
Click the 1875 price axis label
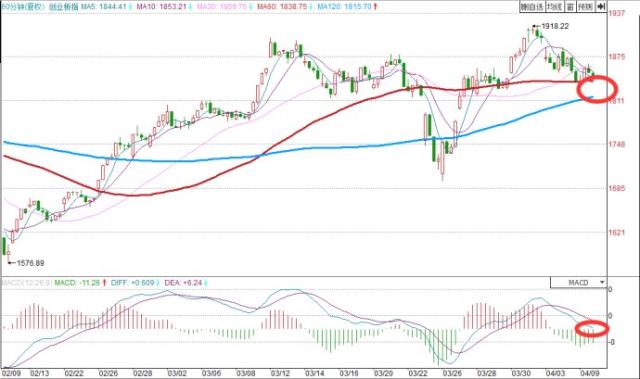coord(617,57)
